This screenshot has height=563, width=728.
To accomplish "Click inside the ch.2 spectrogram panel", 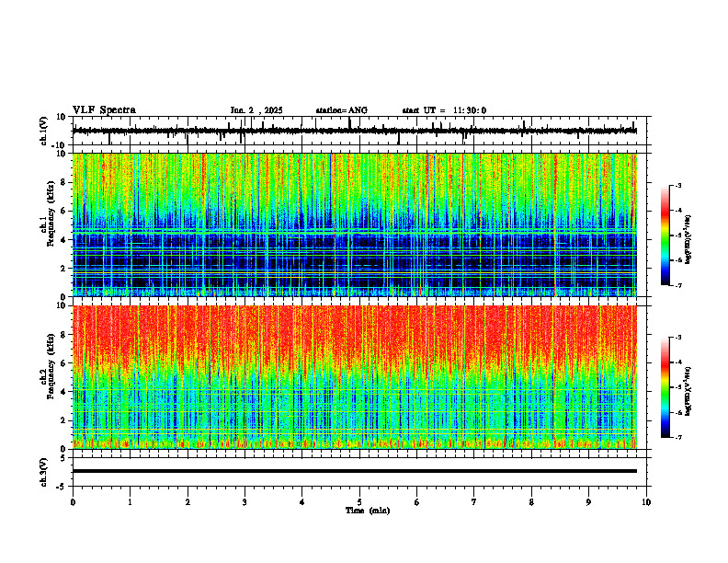I will [x=354, y=377].
